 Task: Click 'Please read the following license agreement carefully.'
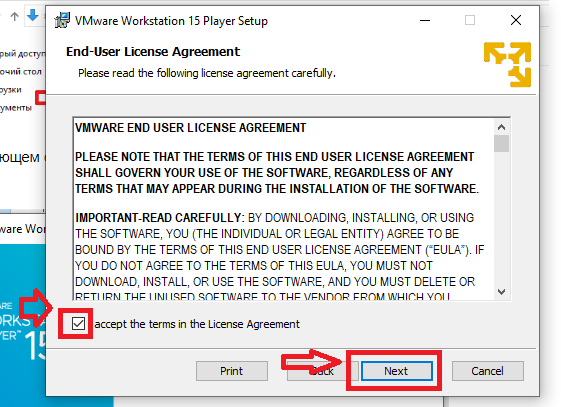[x=207, y=73]
